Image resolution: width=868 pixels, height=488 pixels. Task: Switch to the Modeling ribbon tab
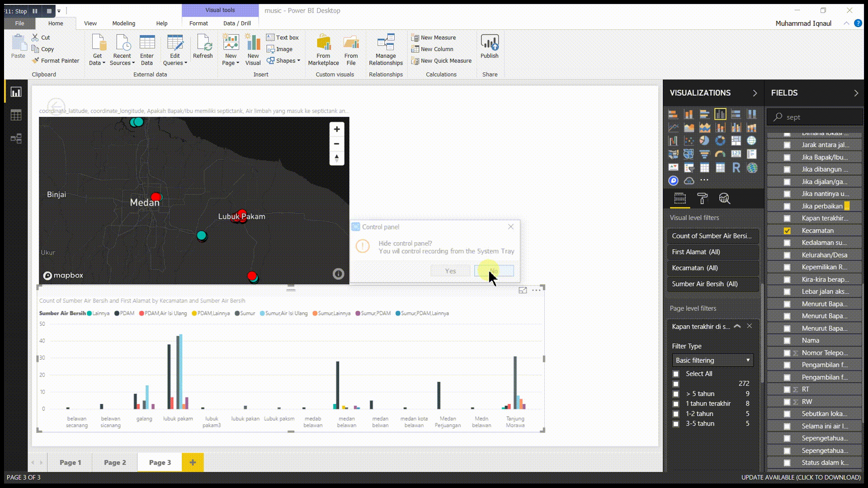tap(123, 23)
